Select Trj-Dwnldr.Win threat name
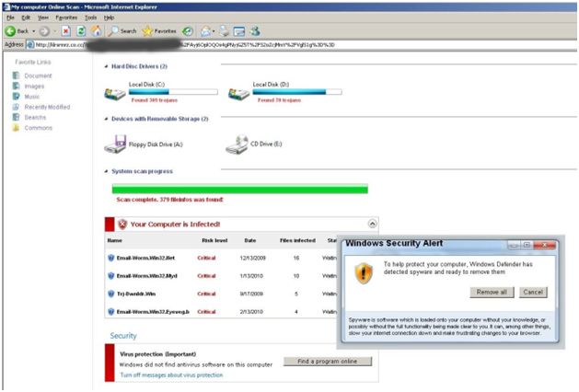The image size is (579, 392). coord(136,294)
